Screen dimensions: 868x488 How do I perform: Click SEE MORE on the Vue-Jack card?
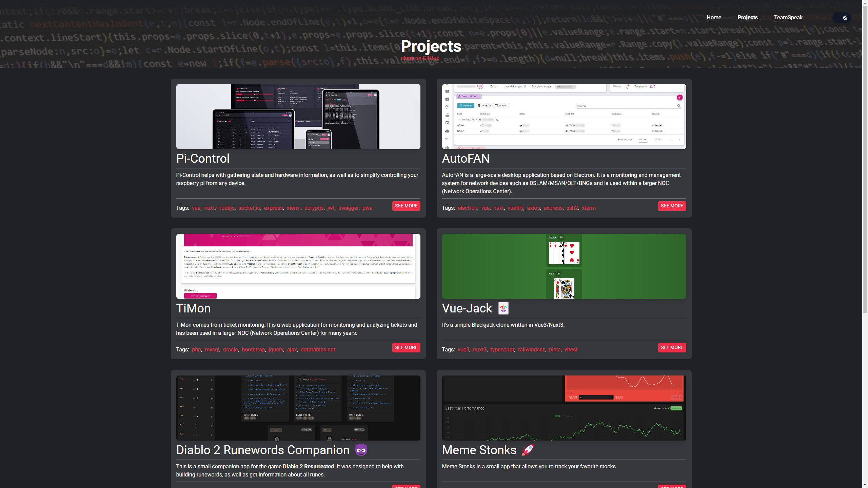pyautogui.click(x=672, y=348)
